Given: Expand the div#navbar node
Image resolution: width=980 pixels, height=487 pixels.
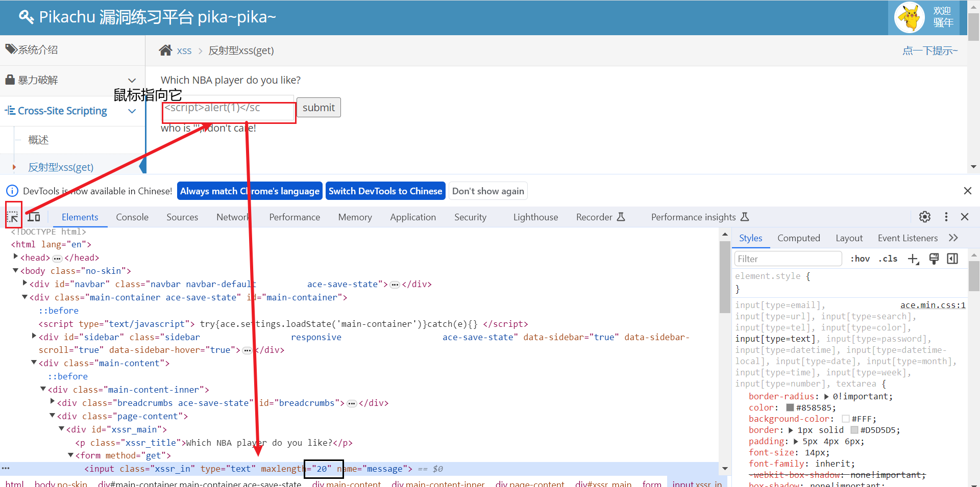Looking at the screenshot, I should (24, 283).
